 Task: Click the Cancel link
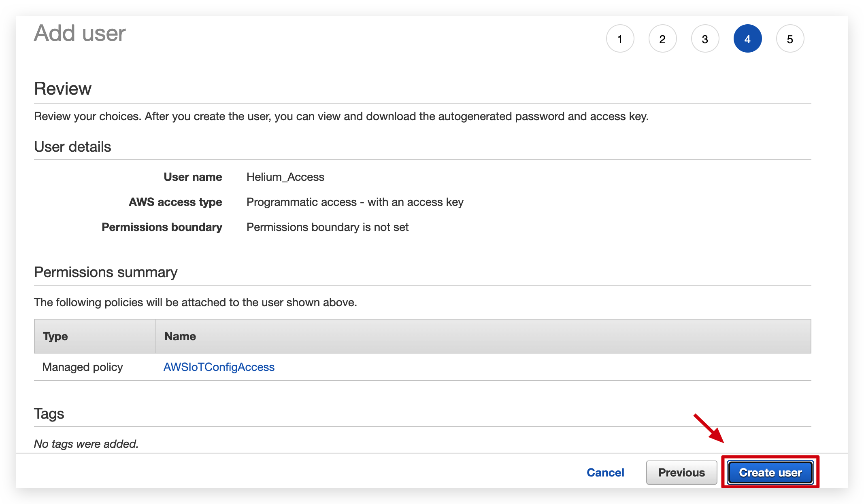tap(605, 472)
